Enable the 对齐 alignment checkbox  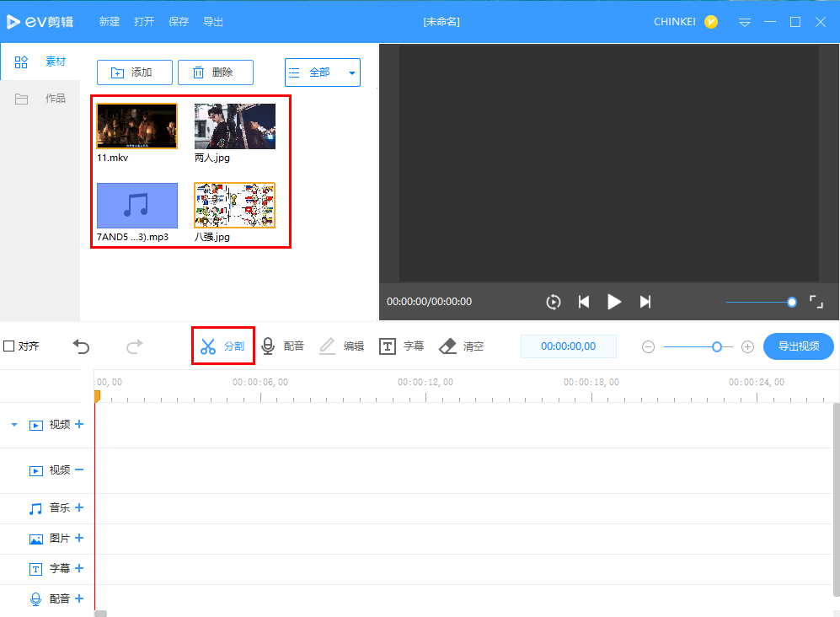tap(9, 346)
